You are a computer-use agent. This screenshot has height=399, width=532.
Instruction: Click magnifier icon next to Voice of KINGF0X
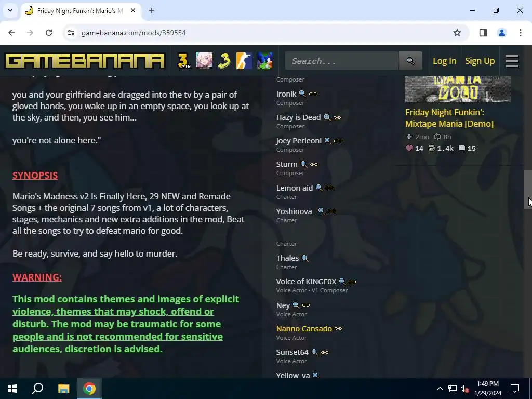342,282
